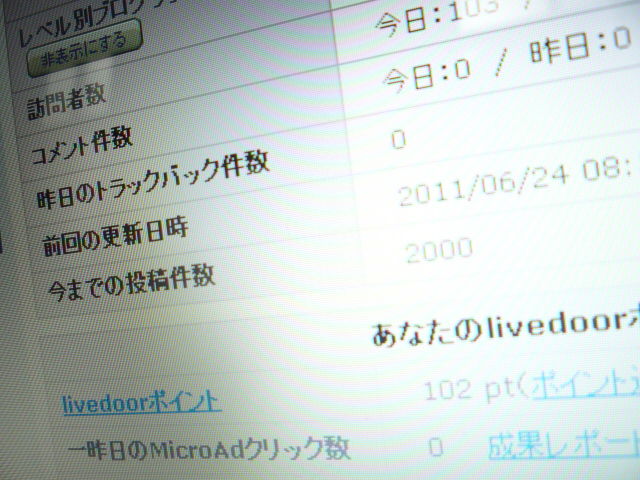Select the 訪問者数 row label
Image resolution: width=640 pixels, height=480 pixels.
coord(66,102)
